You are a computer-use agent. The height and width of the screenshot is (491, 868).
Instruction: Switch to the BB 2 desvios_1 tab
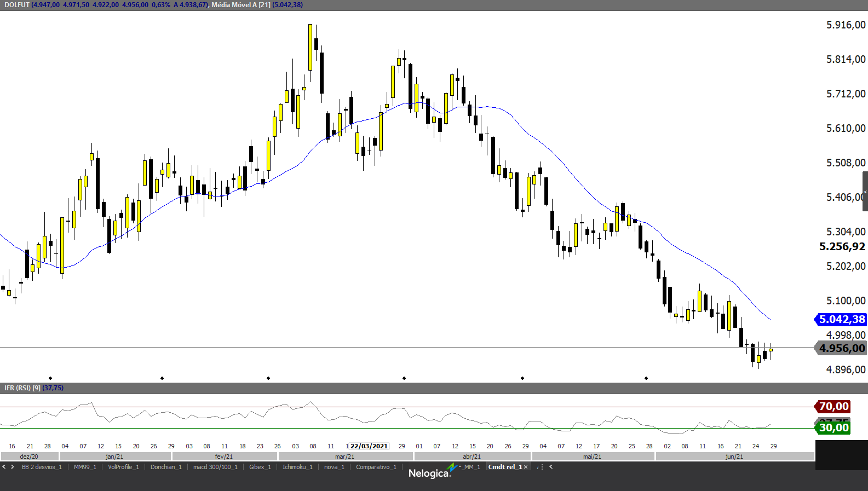tap(42, 467)
